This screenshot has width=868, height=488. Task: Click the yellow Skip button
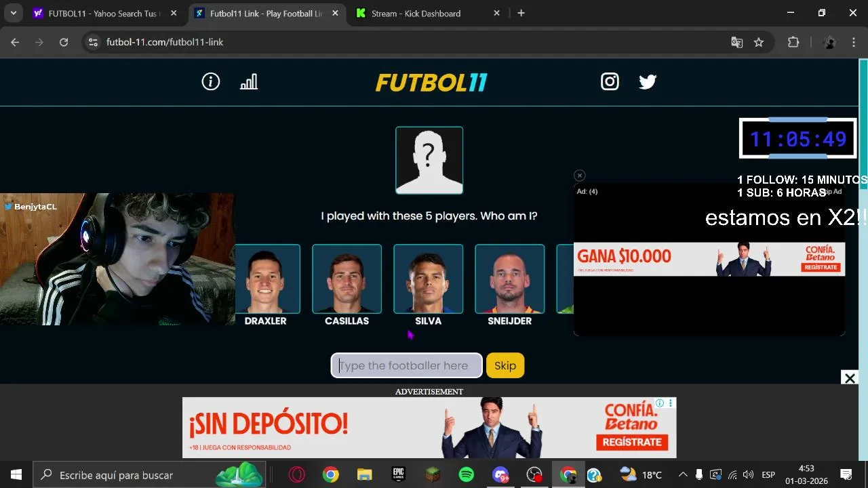pos(505,365)
